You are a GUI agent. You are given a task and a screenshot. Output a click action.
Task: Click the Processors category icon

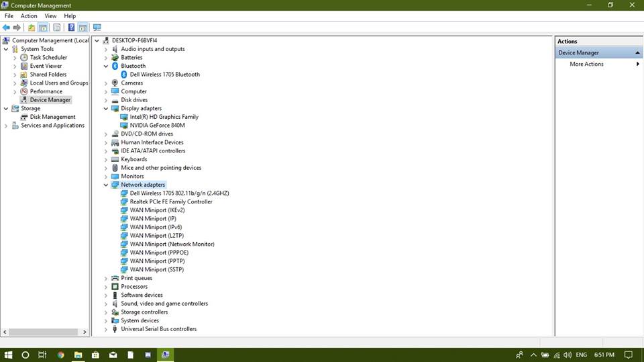click(115, 286)
